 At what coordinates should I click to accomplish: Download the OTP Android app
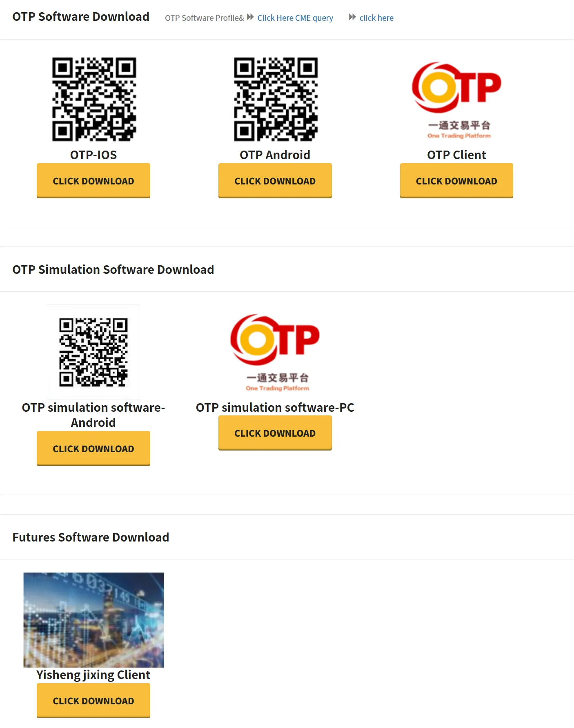coord(275,181)
